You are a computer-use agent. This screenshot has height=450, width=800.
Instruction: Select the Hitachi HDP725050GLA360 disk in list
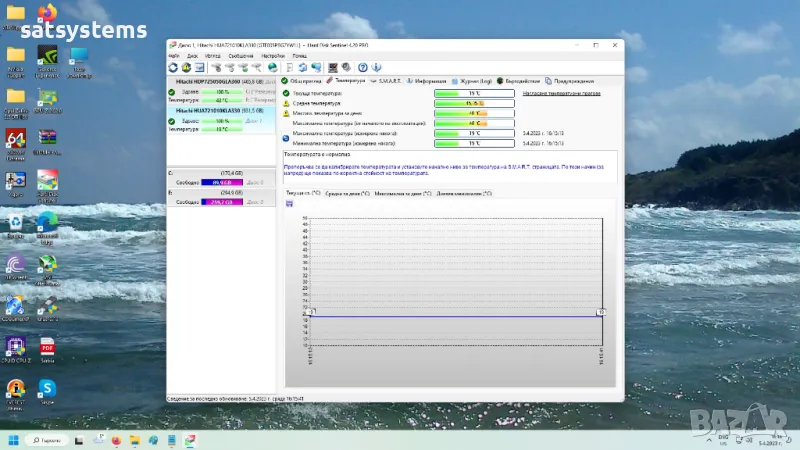point(208,80)
